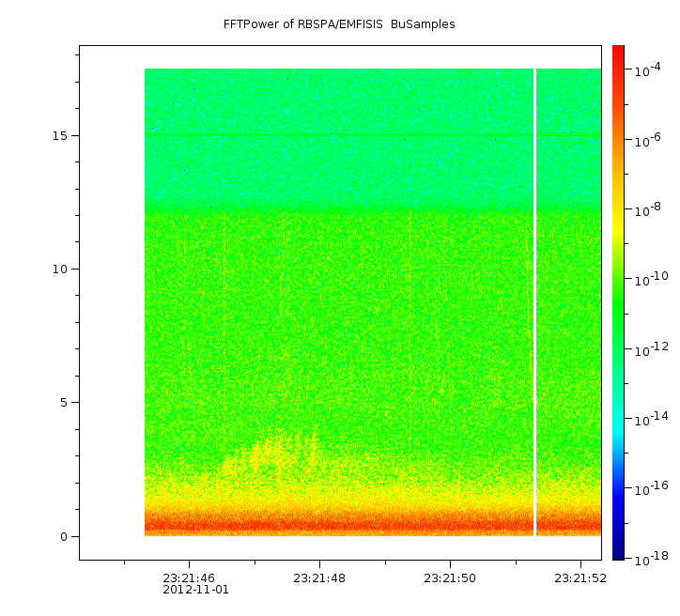The image size is (680, 616).
Task: Click the colorbar label 10^-10
Action: point(652,280)
